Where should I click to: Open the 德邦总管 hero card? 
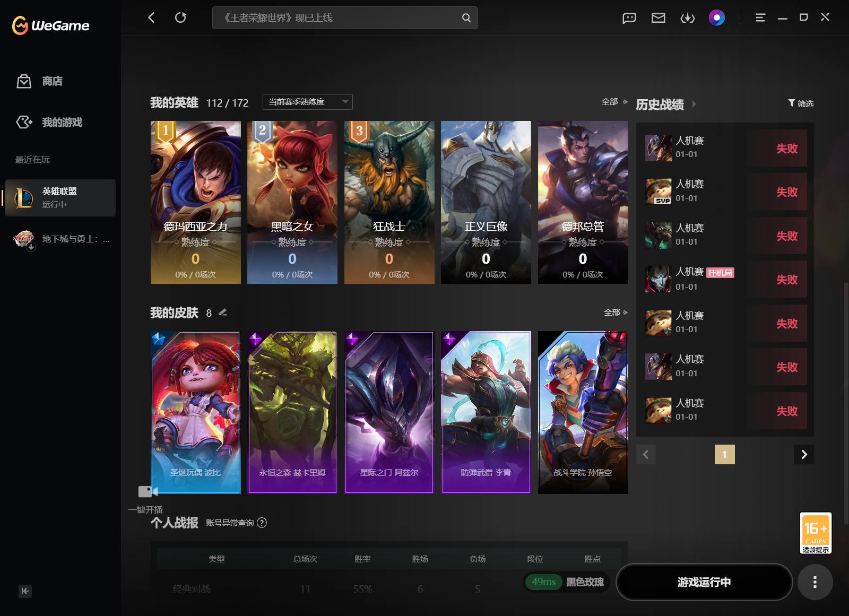click(x=583, y=202)
